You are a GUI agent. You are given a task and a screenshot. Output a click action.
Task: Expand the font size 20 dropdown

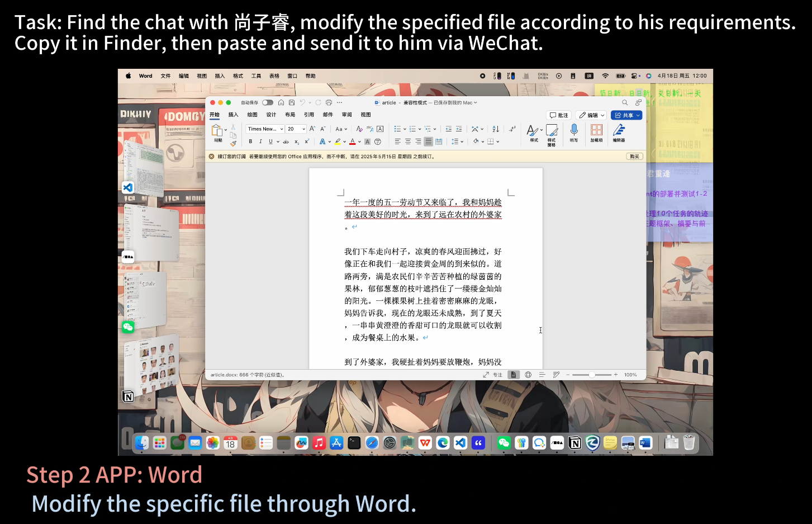click(303, 129)
